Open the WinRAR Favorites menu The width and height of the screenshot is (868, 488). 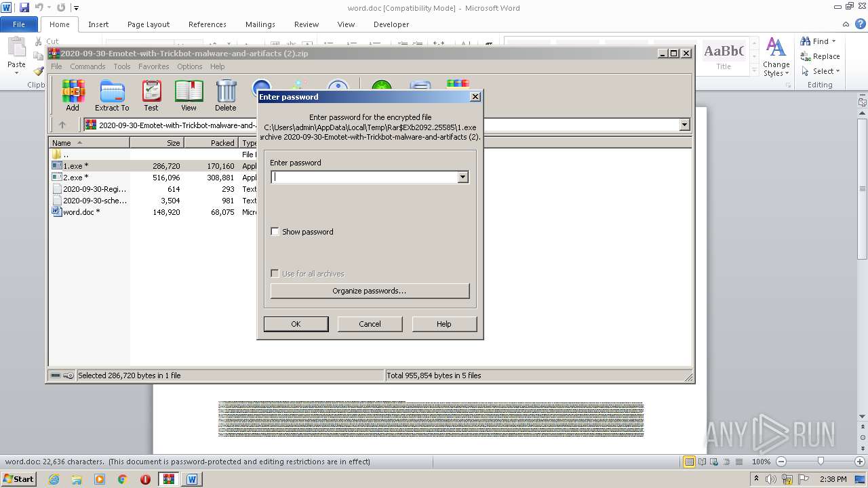click(154, 66)
